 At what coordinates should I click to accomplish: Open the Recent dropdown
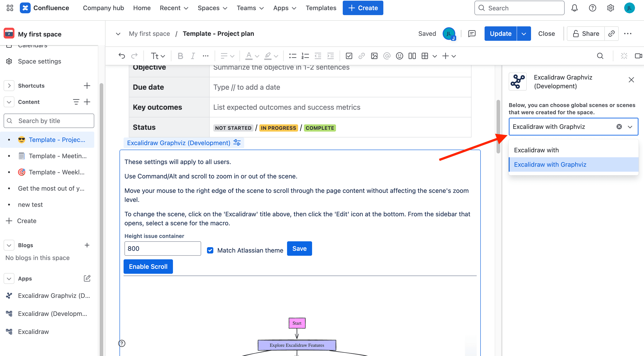[x=174, y=8]
